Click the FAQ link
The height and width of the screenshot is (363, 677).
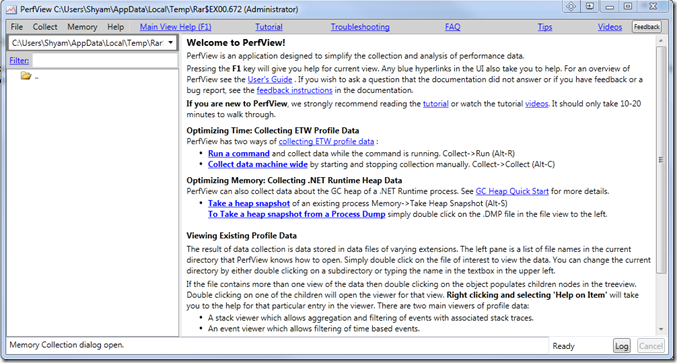click(x=452, y=27)
